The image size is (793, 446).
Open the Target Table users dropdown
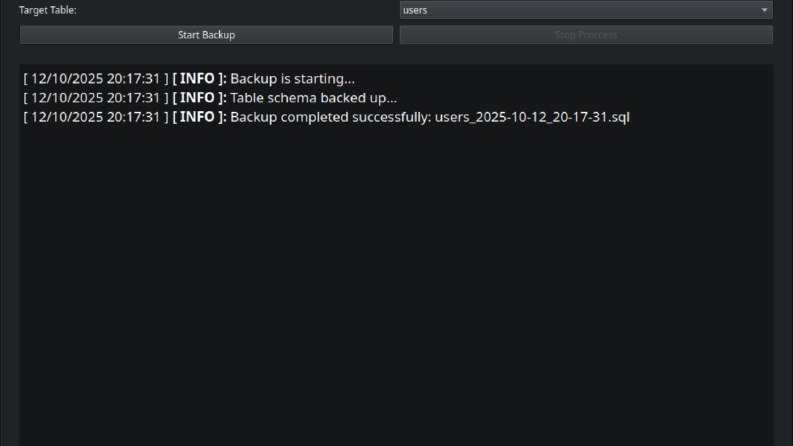[x=586, y=10]
